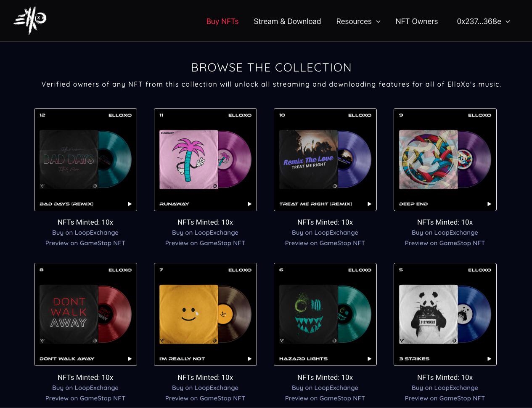
Task: Open the 0x237...368e wallet dropdown
Action: 483,21
